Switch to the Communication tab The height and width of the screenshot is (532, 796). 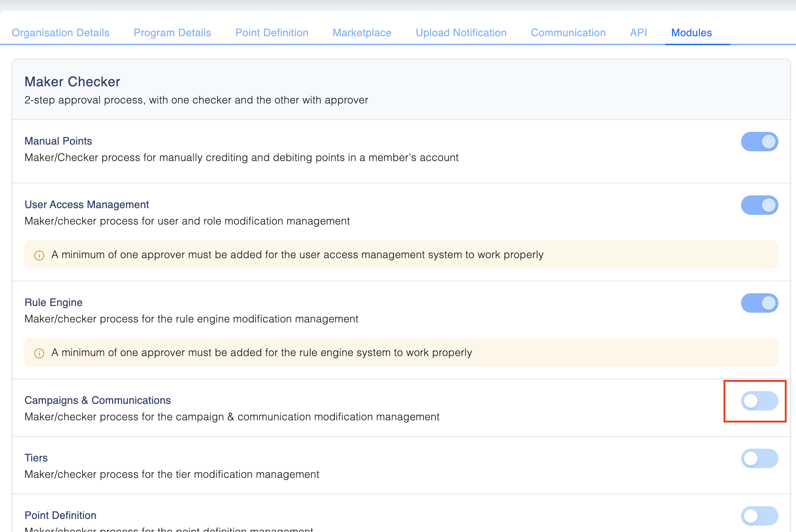click(568, 33)
